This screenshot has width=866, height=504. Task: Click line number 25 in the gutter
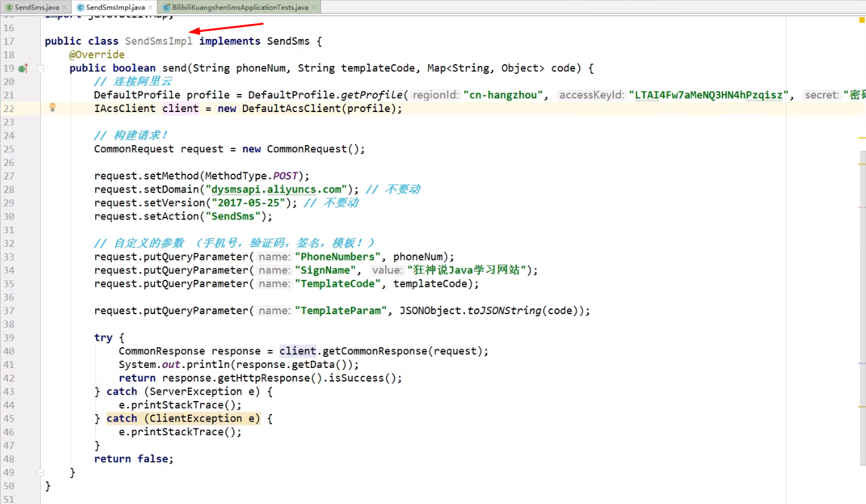coord(8,149)
